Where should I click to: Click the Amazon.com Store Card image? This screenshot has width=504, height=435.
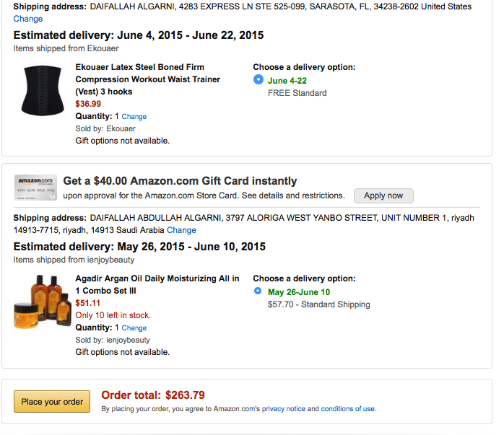click(x=35, y=188)
